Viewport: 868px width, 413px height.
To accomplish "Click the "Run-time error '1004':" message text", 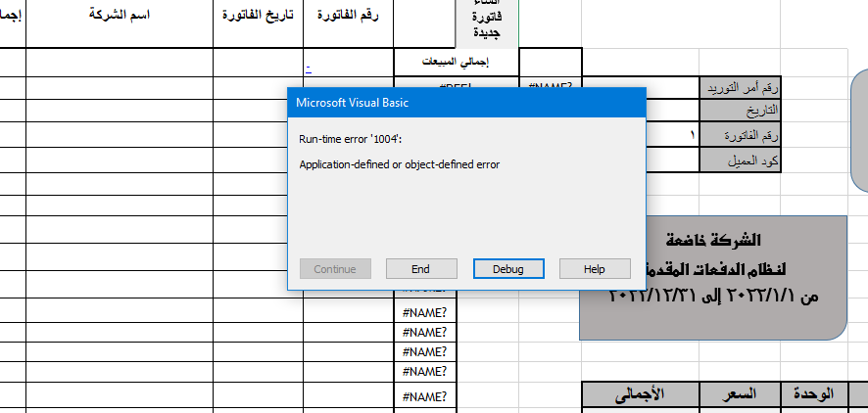I will pos(351,139).
